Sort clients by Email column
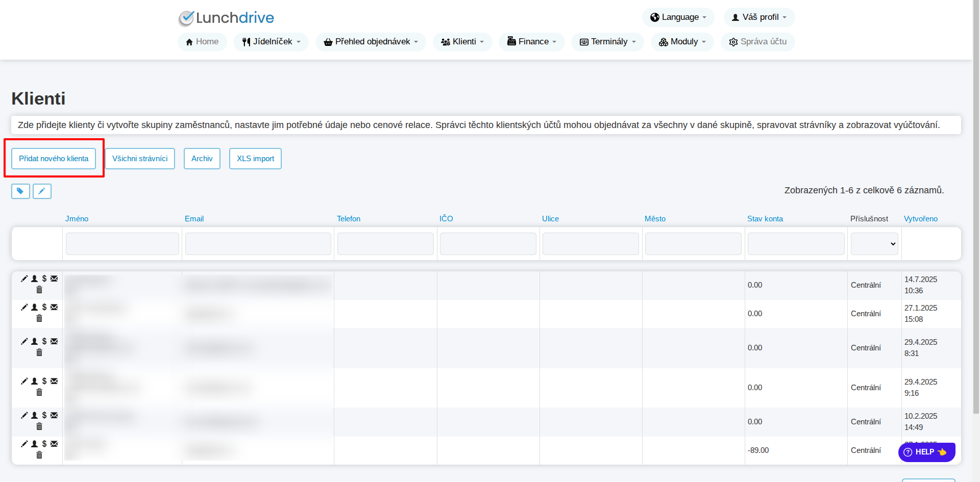This screenshot has height=482, width=980. pos(194,219)
